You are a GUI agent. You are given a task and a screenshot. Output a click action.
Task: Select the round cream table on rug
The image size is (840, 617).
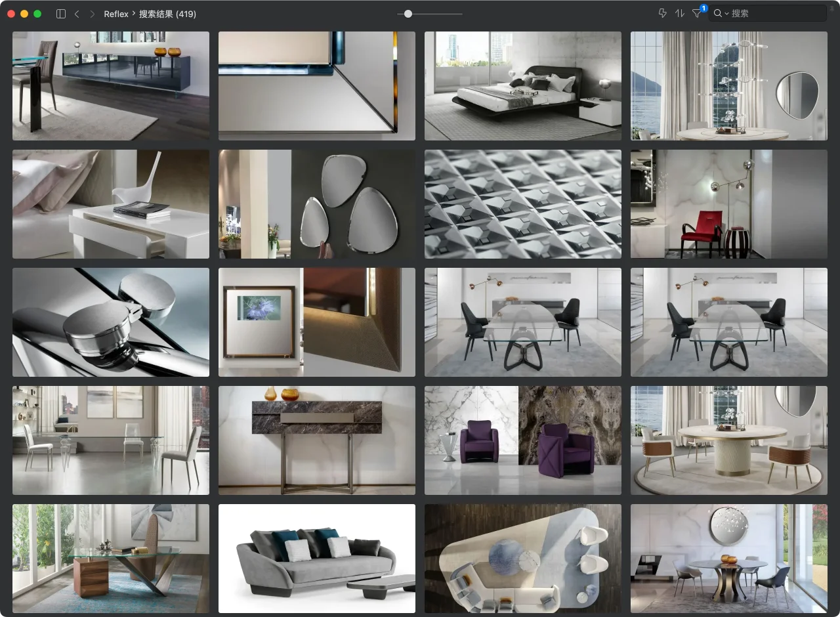729,440
